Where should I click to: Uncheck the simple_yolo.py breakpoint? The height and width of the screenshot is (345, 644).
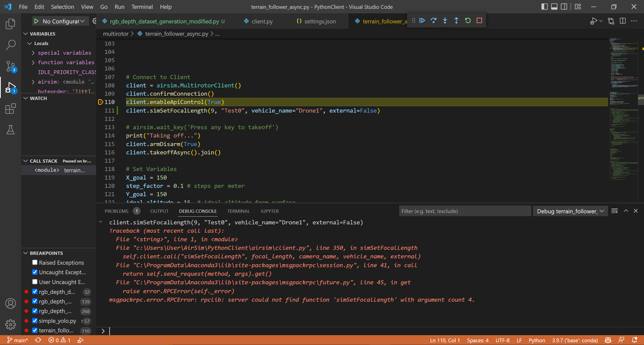(34, 321)
